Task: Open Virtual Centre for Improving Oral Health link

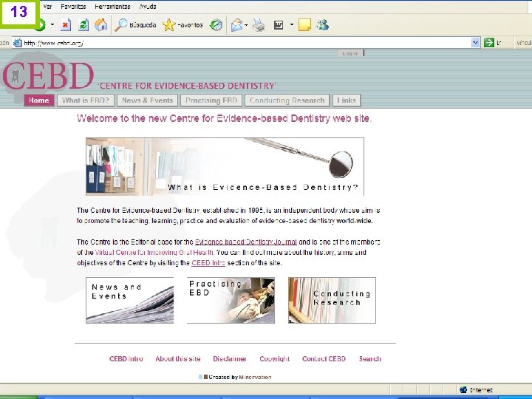Action: (154, 253)
